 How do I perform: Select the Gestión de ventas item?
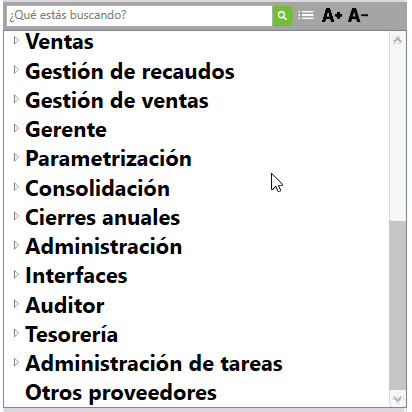point(117,101)
